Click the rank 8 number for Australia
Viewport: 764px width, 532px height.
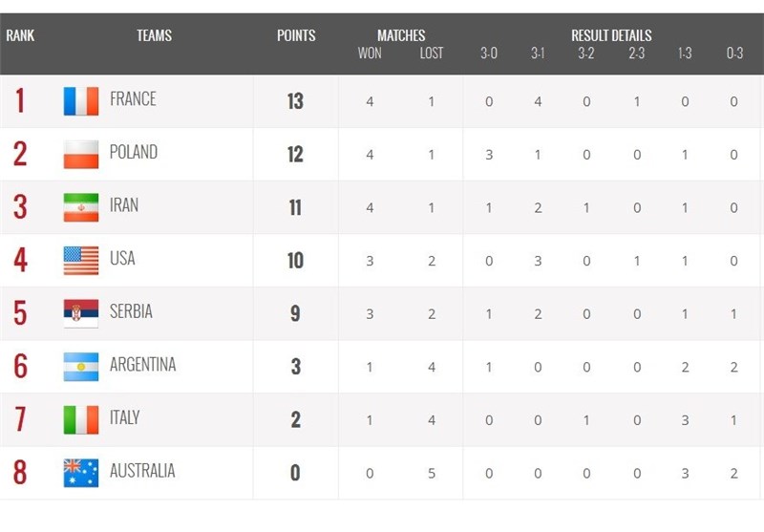(20, 472)
